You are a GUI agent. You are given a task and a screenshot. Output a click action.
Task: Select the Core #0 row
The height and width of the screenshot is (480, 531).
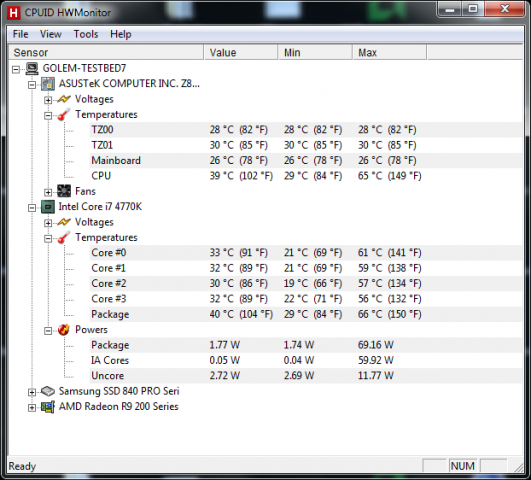[x=306, y=253]
